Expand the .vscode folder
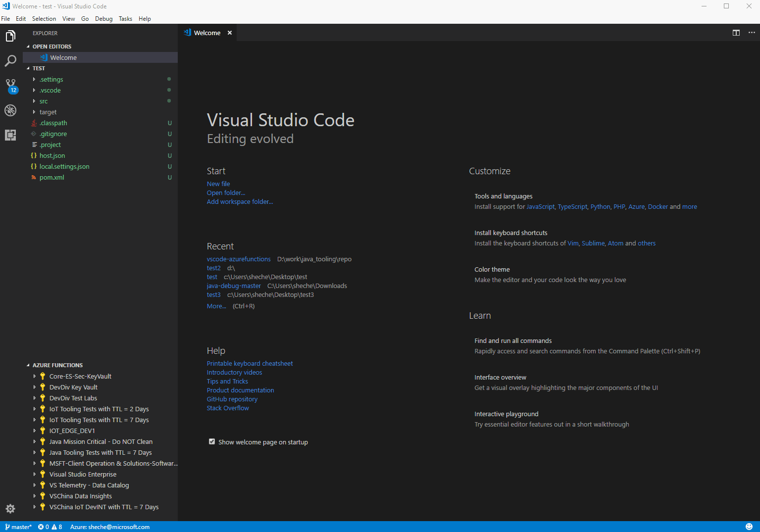Screen dimensions: 760x532 [x=34, y=90]
